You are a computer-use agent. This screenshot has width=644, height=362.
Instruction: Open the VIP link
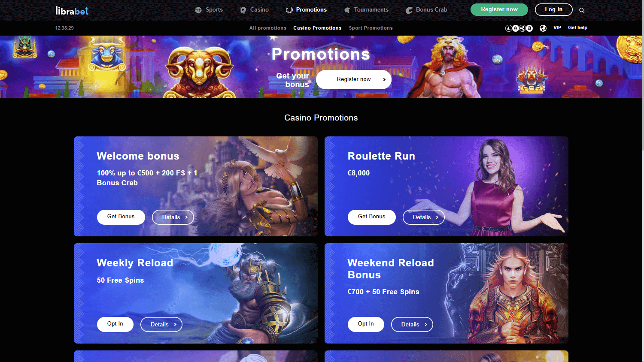coord(557,27)
